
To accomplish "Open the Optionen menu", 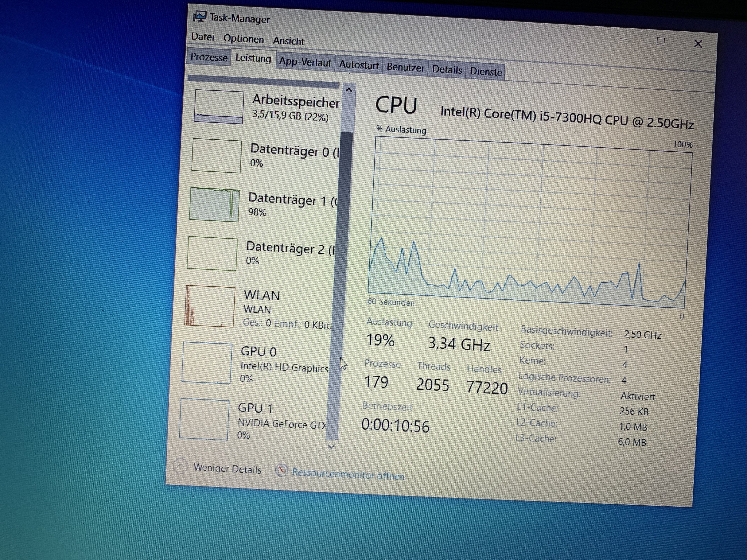I will (244, 39).
